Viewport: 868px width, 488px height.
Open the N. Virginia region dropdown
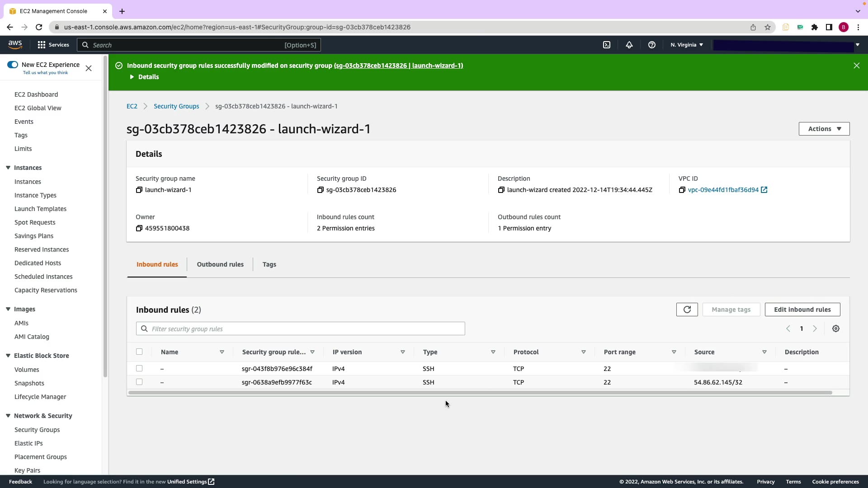pos(686,45)
